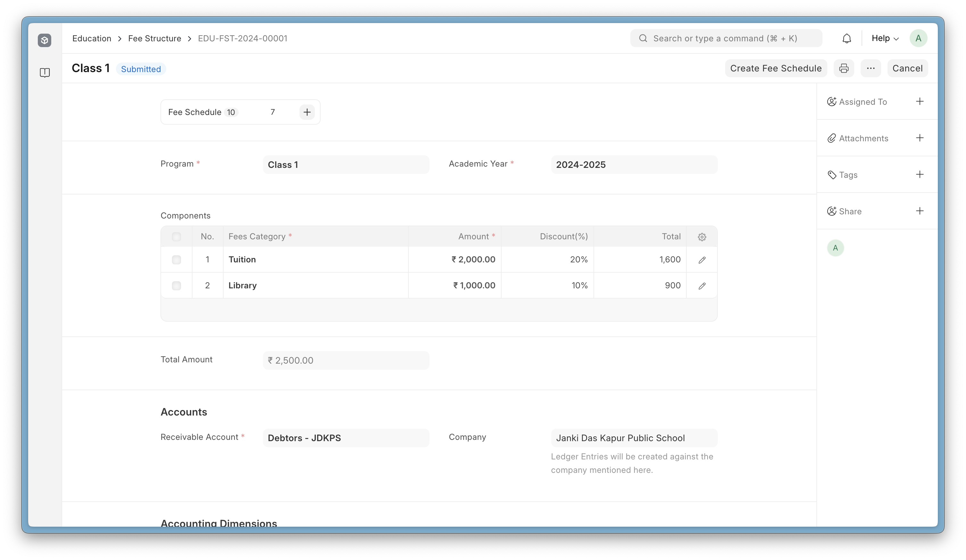Viewport: 966px width, 560px height.
Task: Open Components table settings gear
Action: click(702, 237)
